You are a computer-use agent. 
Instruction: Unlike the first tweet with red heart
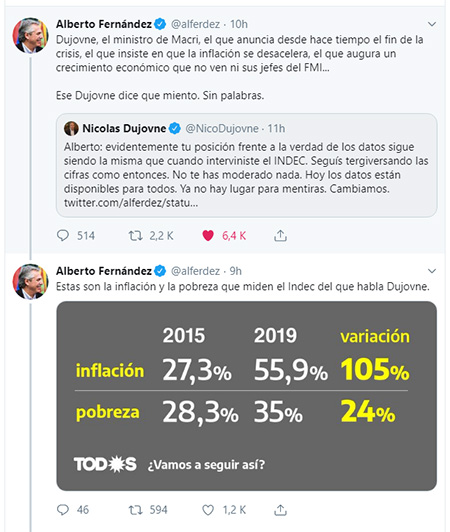coord(208,235)
